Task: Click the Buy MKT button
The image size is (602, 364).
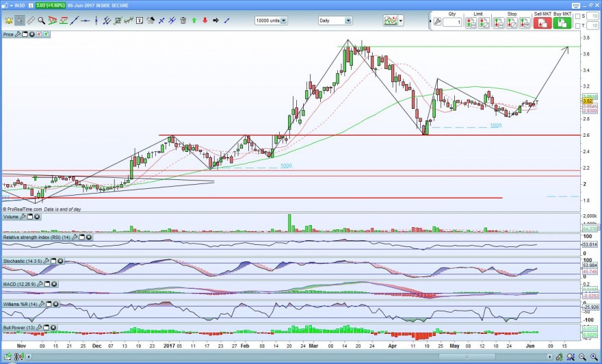Action: [562, 23]
